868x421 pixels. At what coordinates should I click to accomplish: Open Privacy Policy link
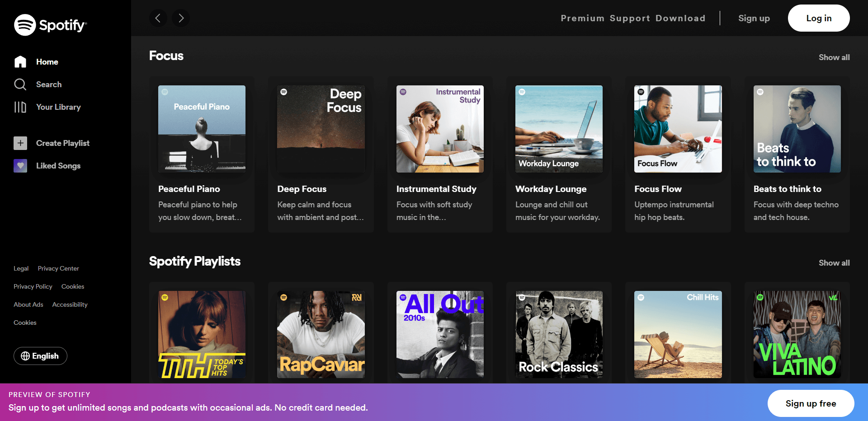point(33,286)
